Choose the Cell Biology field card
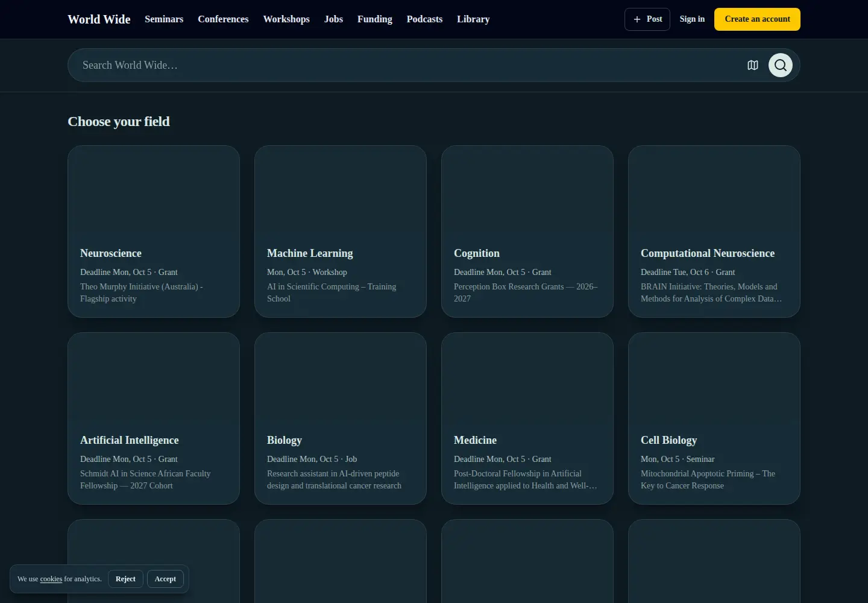The image size is (868, 603). click(714, 418)
